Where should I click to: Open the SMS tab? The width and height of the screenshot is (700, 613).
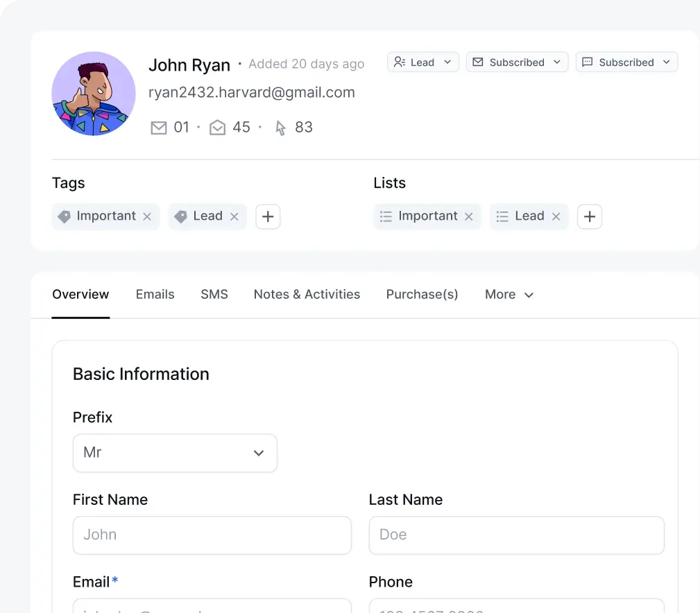pos(214,295)
